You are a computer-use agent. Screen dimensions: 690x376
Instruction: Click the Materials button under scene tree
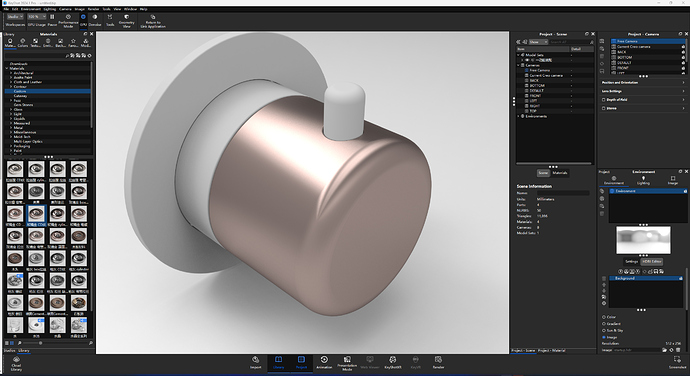(x=560, y=173)
